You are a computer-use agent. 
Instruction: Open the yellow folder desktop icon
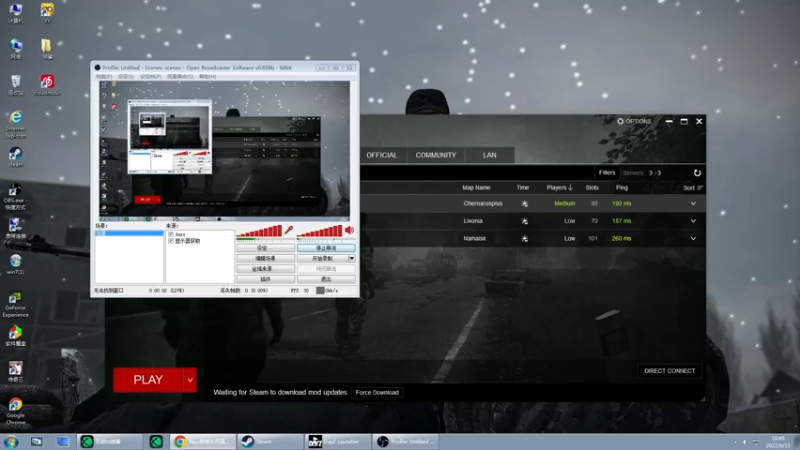(x=47, y=49)
